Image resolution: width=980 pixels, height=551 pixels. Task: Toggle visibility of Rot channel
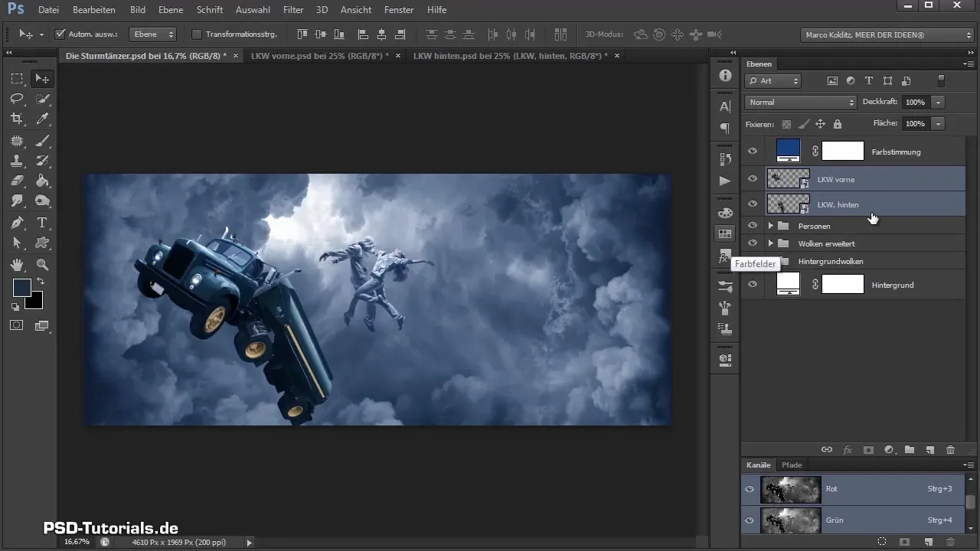coord(750,489)
